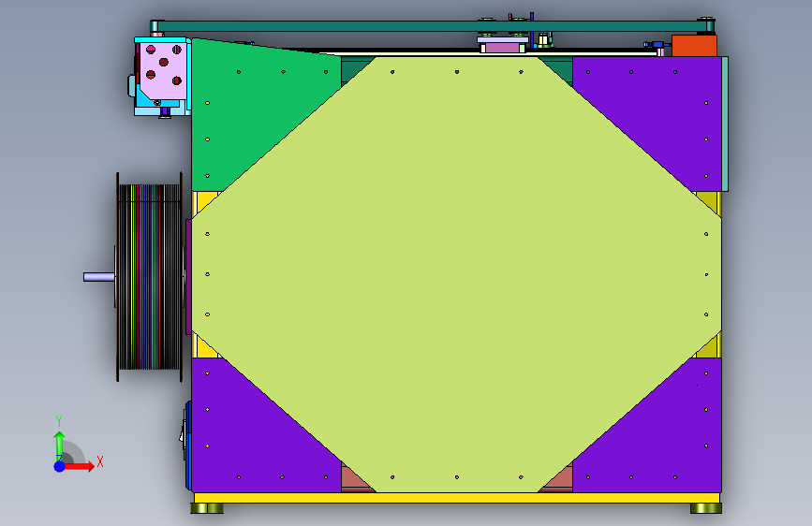The width and height of the screenshot is (812, 526).
Task: Select the salmon triangle at the bottom-right of the octagon
Action: (560, 480)
